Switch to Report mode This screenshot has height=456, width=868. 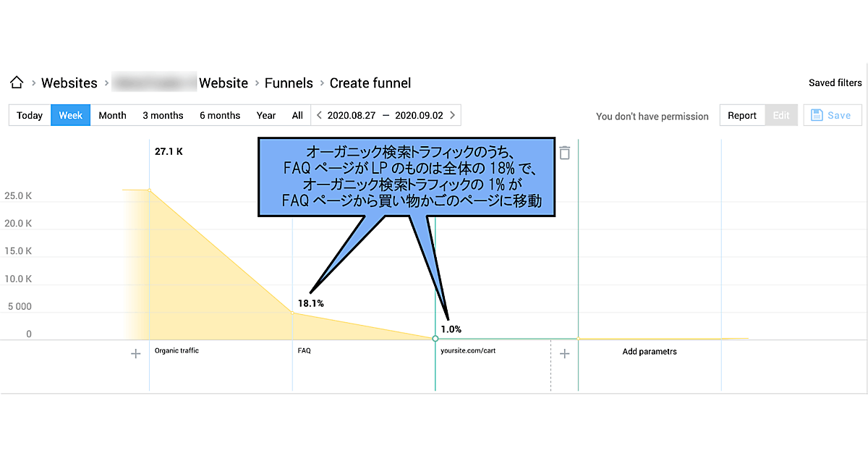(x=742, y=115)
